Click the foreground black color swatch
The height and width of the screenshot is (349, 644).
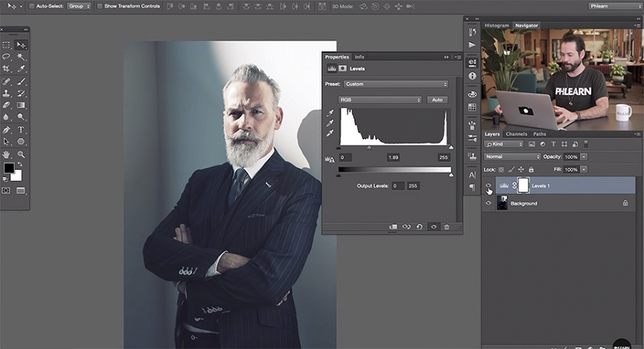[x=9, y=168]
